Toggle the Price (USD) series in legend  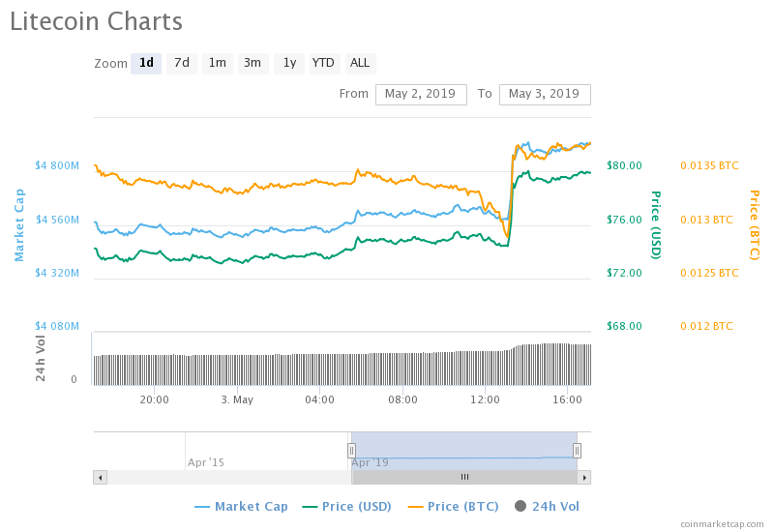pos(348,506)
